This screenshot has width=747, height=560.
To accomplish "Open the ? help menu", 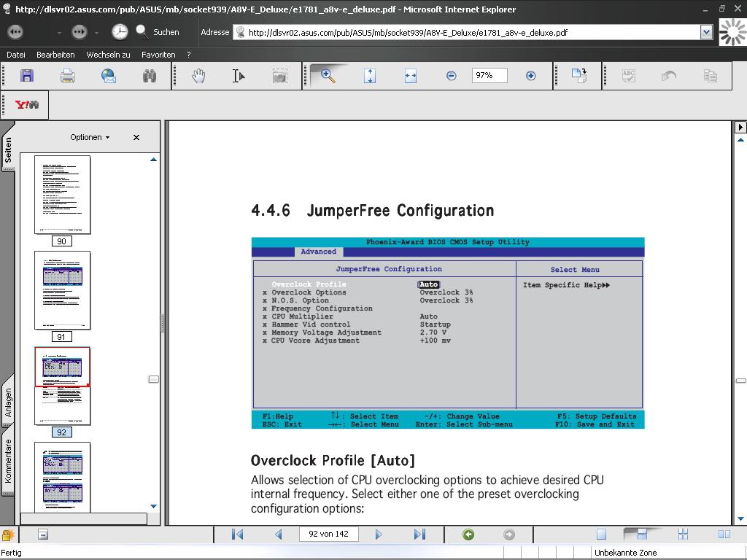I will [189, 55].
